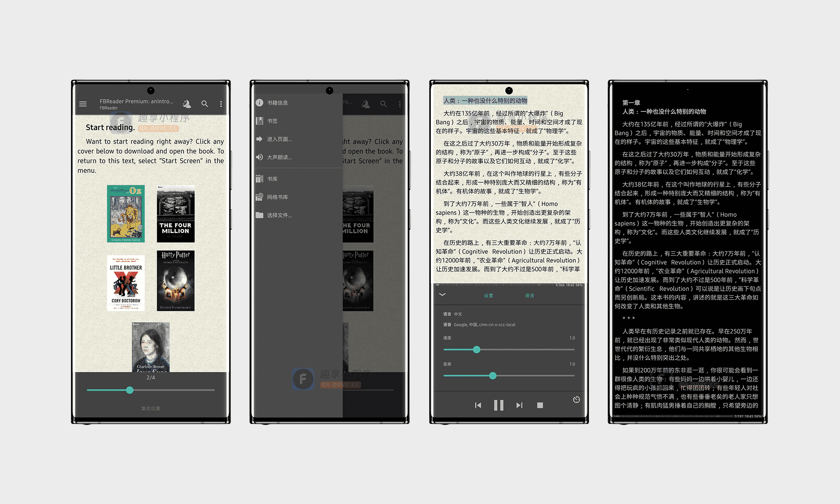This screenshot has height=504, width=840.
Task: Tap the text-to-speech read aloud icon
Action: pos(260,158)
